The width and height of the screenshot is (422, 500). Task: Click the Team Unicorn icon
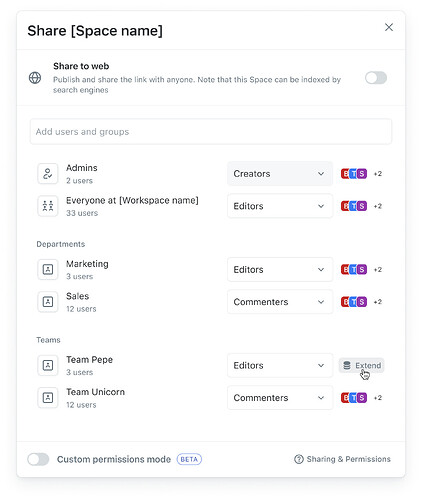click(x=48, y=398)
